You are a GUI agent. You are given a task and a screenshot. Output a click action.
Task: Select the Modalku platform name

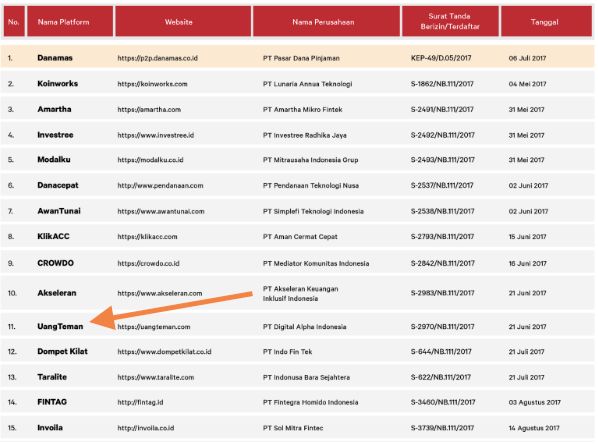[54, 159]
